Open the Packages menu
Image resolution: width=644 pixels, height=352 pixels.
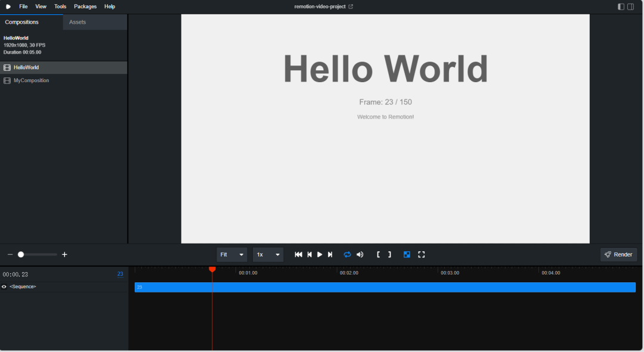point(85,7)
